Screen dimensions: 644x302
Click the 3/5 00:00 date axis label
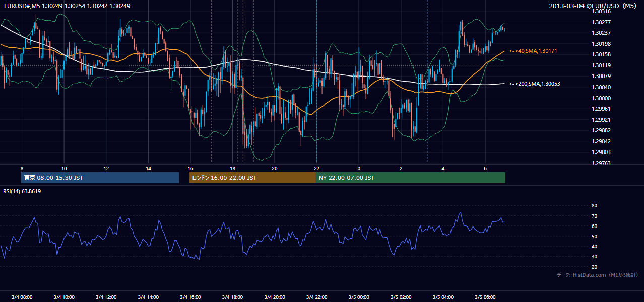(359, 297)
